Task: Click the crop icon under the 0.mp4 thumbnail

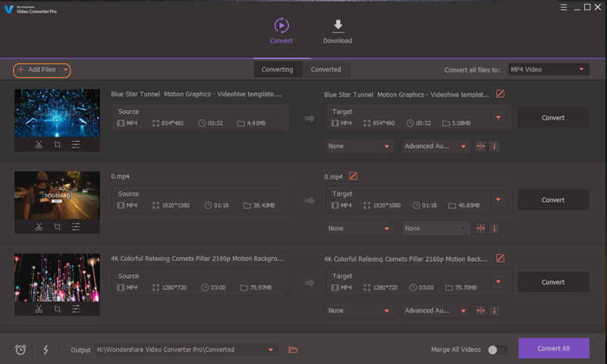Action: (58, 227)
